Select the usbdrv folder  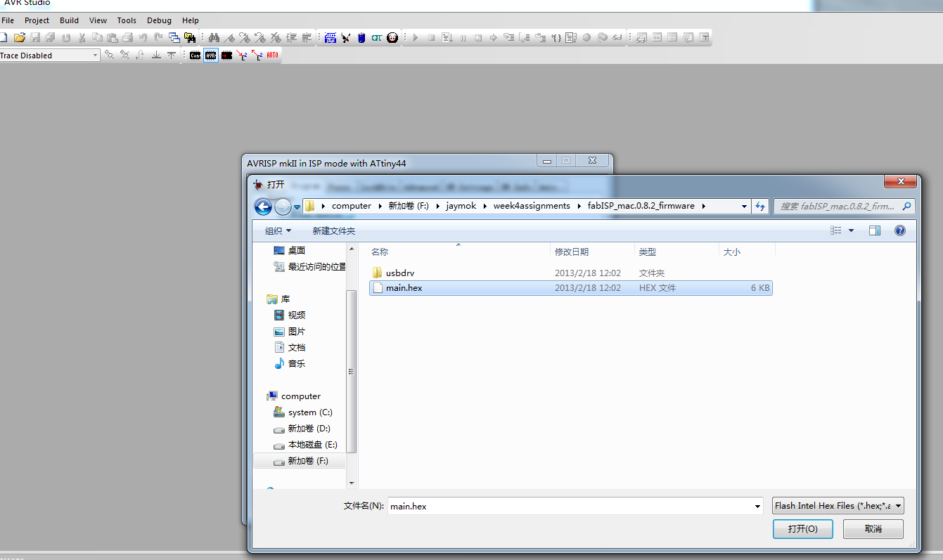[x=399, y=273]
